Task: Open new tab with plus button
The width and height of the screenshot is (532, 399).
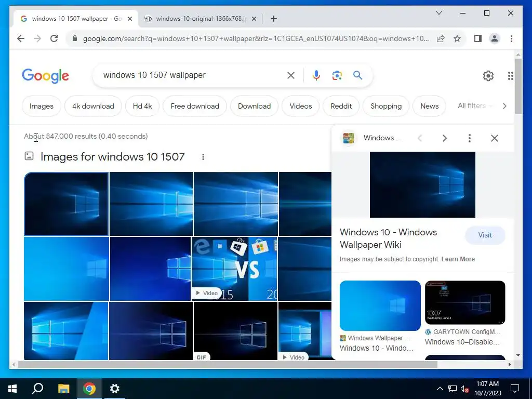Action: pos(274,19)
